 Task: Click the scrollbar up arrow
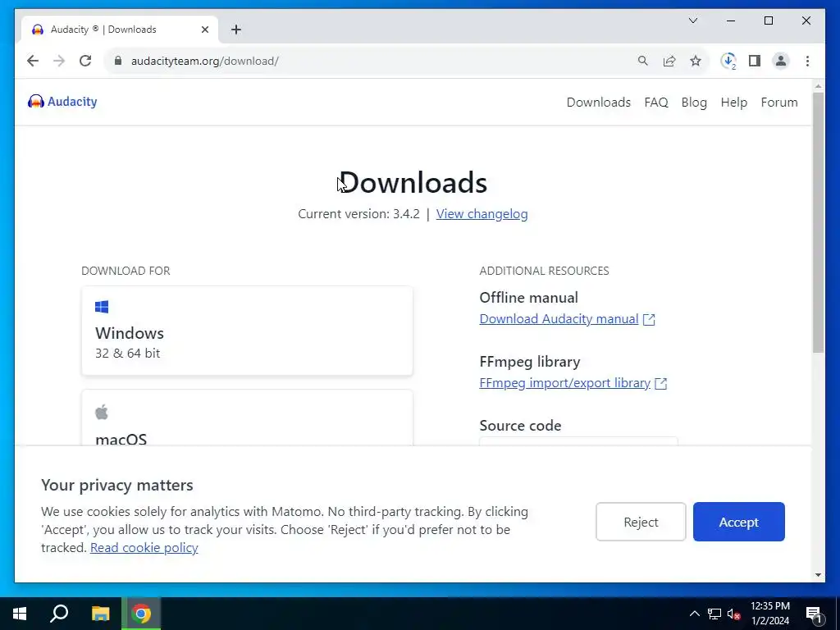[x=818, y=85]
